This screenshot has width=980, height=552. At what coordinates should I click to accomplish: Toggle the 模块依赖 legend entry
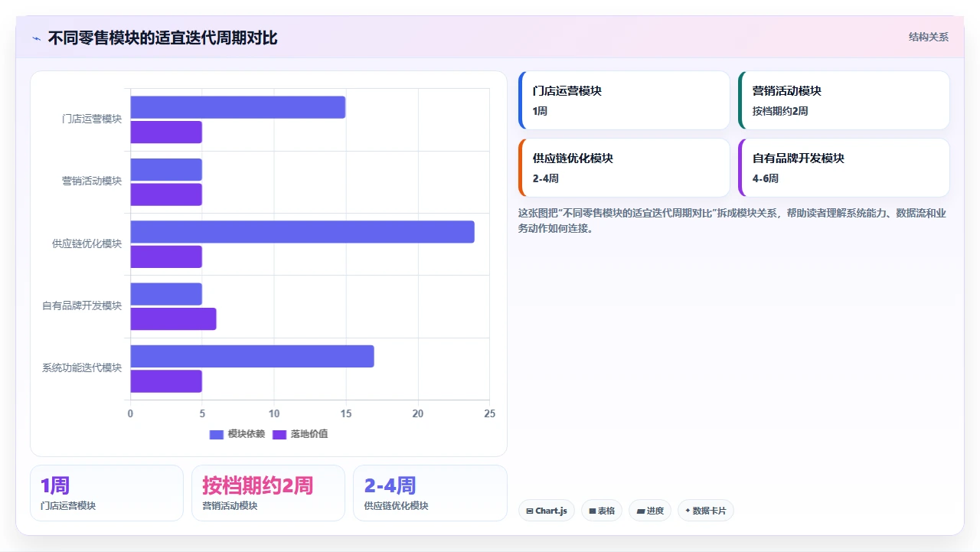237,434
